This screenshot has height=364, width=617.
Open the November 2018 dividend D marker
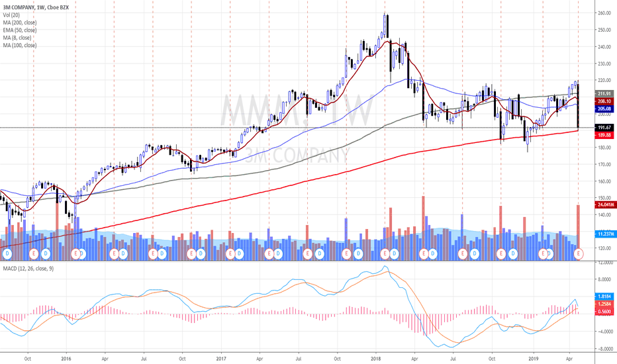point(512,254)
